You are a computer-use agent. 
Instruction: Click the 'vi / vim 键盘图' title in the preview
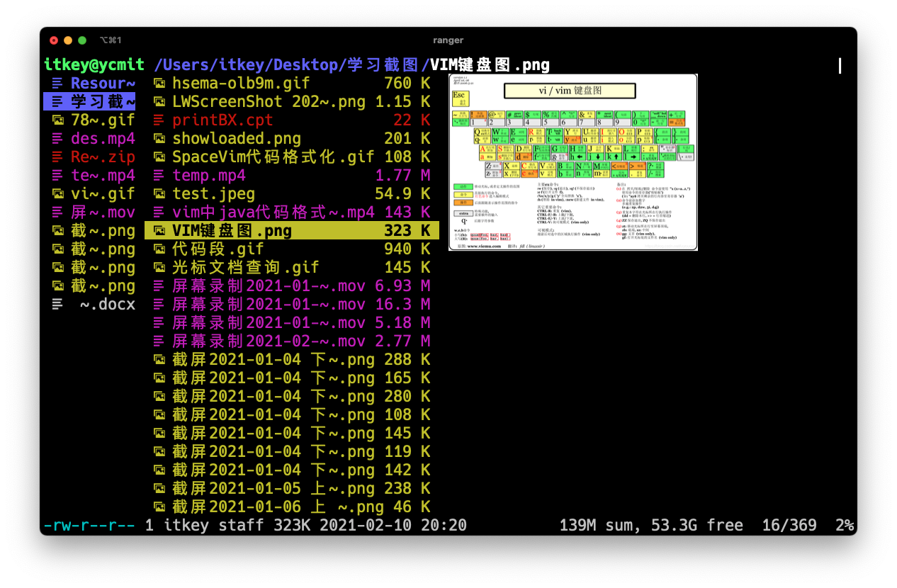click(x=570, y=91)
